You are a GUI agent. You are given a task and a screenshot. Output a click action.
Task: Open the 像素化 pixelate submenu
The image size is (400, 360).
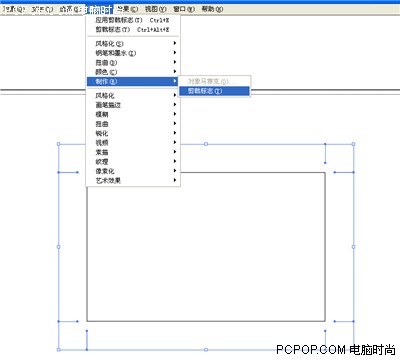133,171
